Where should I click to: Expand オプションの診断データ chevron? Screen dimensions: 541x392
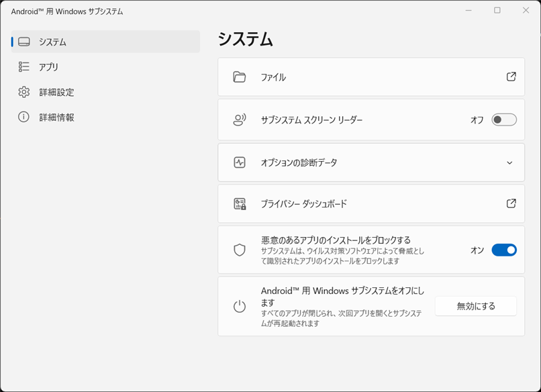tap(509, 162)
